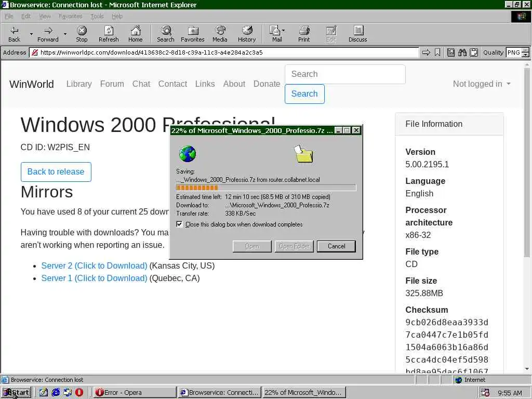Refresh the current page
Screen dimensions: 532x399
(x=109, y=34)
